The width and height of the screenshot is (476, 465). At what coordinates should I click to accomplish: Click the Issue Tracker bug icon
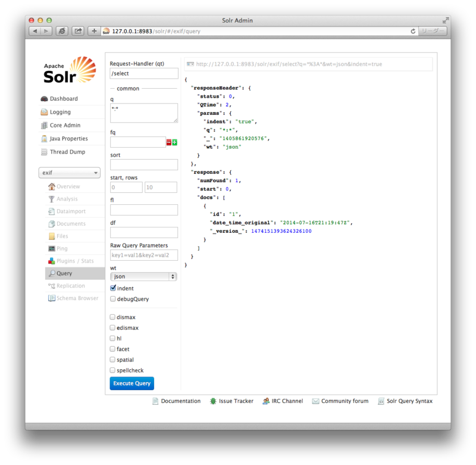tap(213, 401)
